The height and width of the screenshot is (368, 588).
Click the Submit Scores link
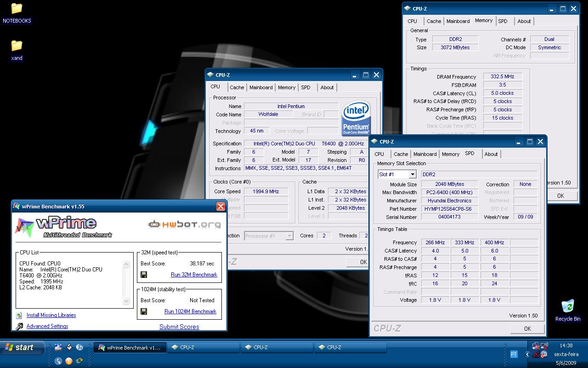click(179, 327)
